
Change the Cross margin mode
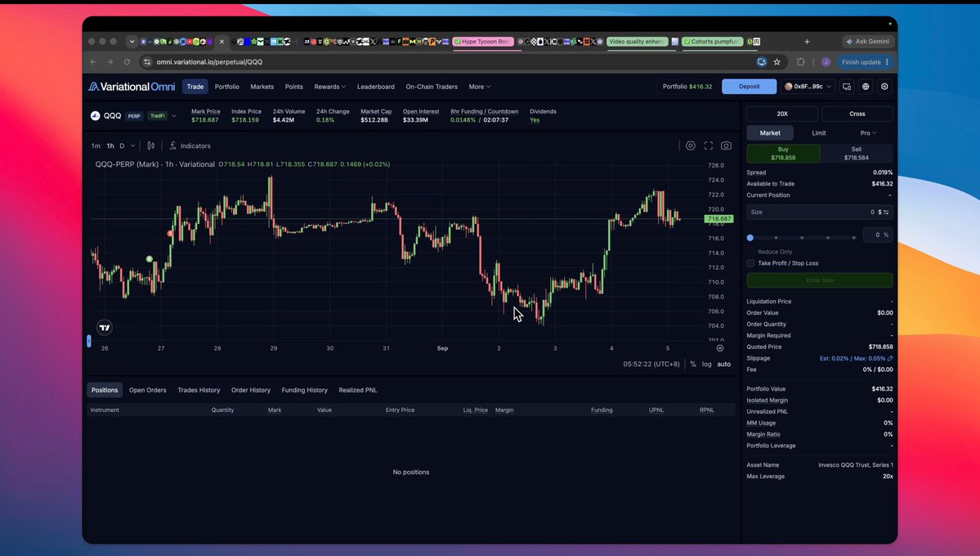pos(857,114)
